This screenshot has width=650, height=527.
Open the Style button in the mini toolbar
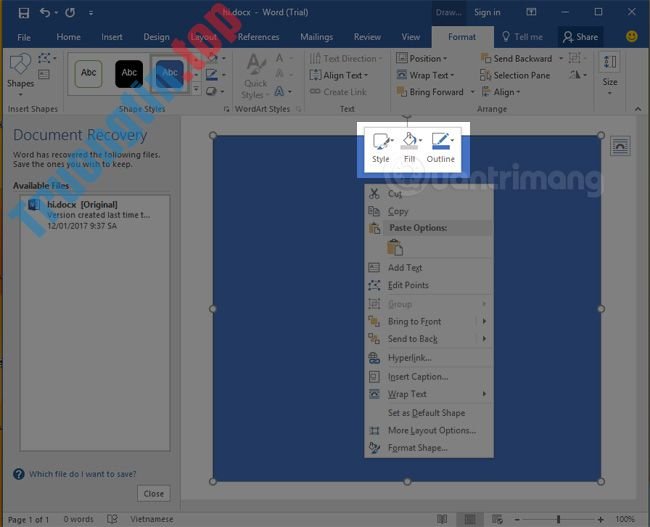pyautogui.click(x=381, y=148)
